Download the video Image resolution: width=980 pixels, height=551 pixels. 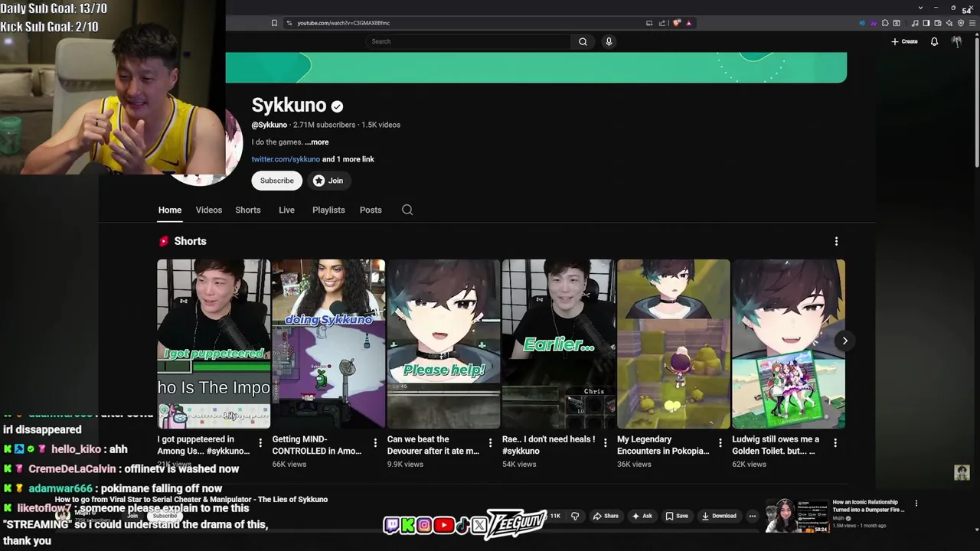click(719, 516)
